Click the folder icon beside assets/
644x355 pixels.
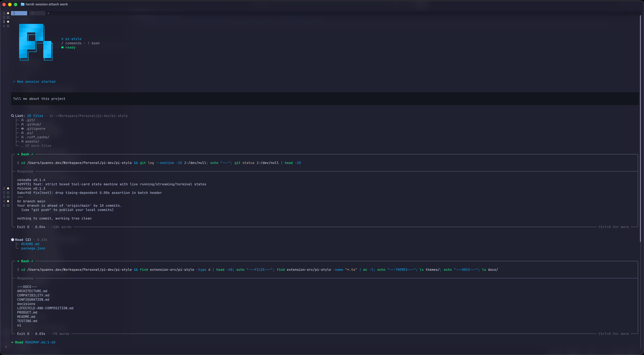22,141
